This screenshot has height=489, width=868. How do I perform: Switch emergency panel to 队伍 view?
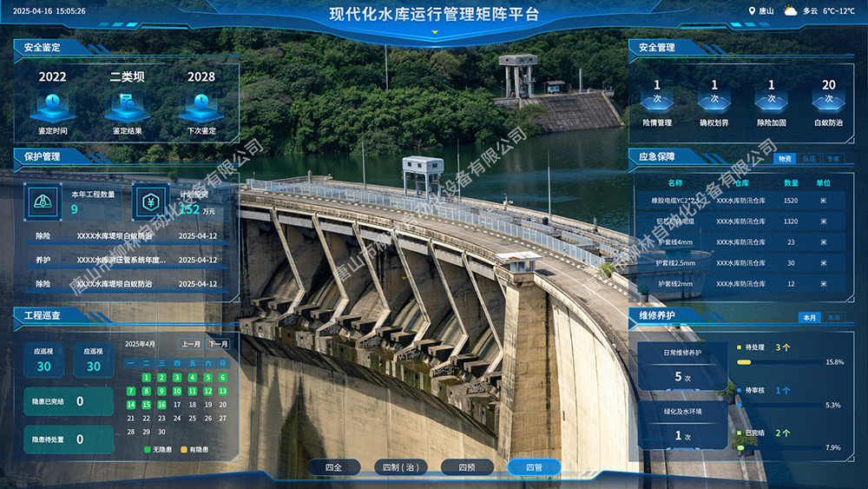[809, 159]
